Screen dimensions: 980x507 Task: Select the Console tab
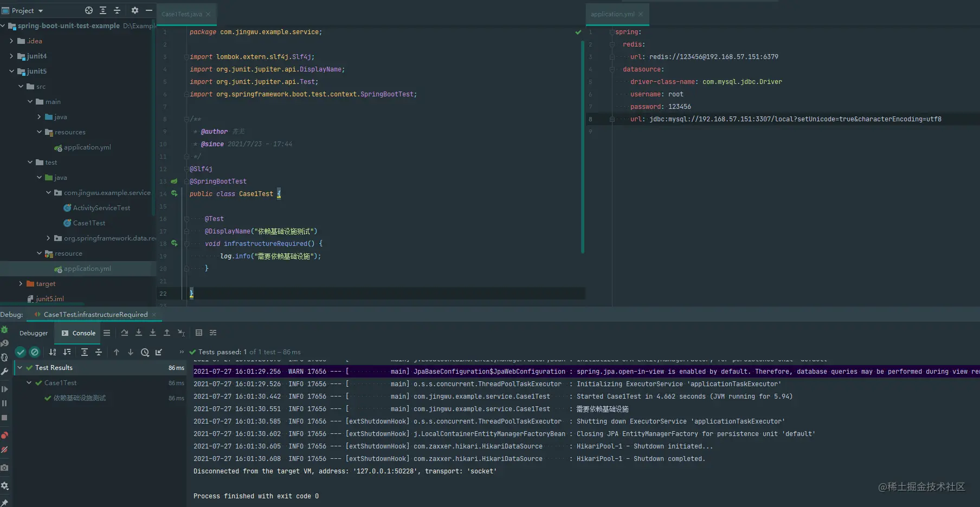coord(78,333)
